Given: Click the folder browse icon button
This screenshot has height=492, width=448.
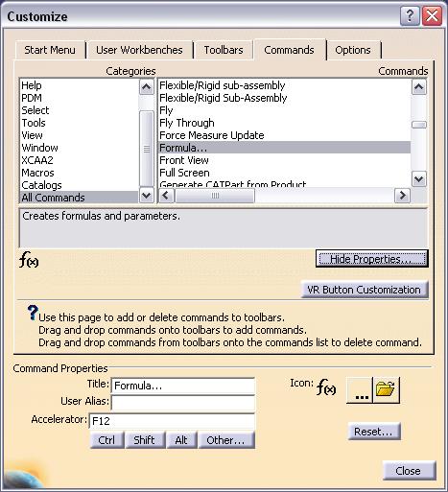Looking at the screenshot, I should [387, 389].
